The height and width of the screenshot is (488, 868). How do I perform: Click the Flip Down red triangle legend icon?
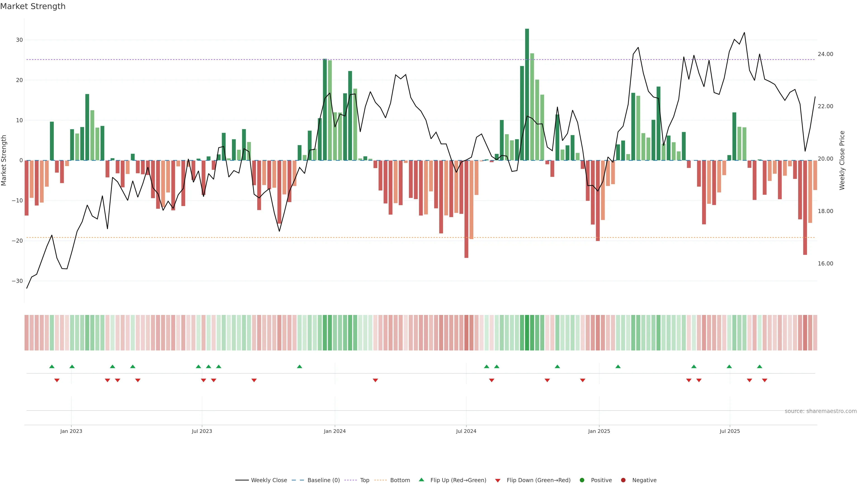click(498, 481)
